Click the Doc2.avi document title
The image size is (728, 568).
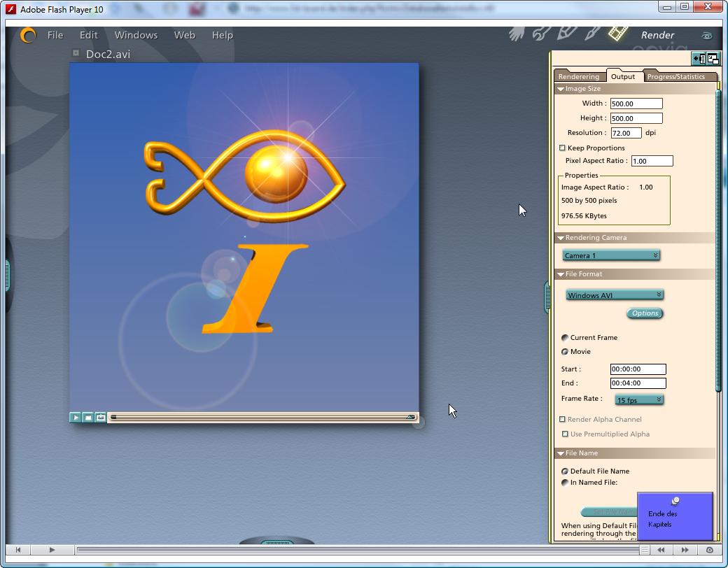point(108,55)
